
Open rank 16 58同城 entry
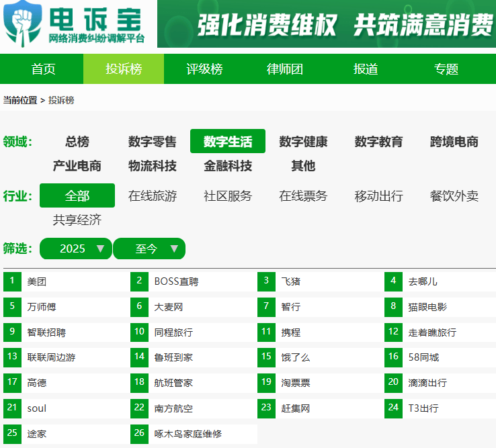tap(440, 357)
